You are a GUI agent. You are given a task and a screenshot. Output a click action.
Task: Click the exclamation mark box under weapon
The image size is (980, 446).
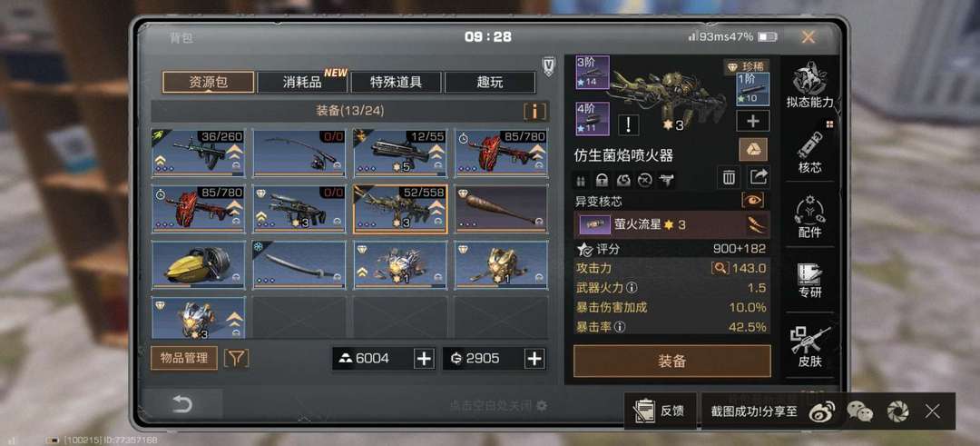pyautogui.click(x=628, y=124)
